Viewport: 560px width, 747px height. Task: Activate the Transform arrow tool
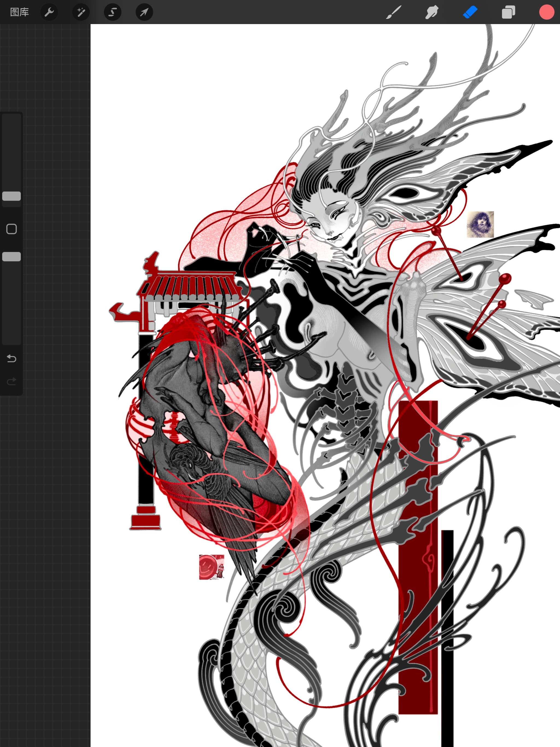[x=144, y=12]
